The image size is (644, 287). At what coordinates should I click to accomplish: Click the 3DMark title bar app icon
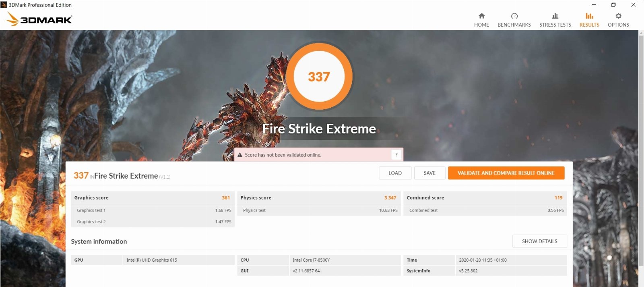(4, 5)
